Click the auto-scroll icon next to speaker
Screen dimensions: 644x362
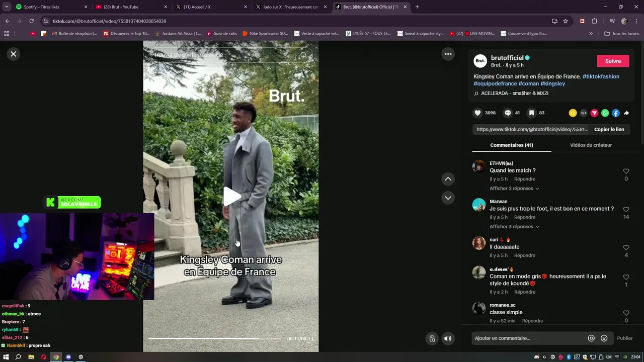click(x=432, y=339)
